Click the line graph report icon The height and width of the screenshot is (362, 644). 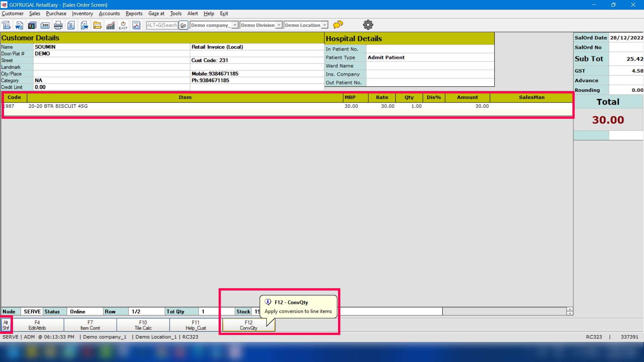[136, 25]
